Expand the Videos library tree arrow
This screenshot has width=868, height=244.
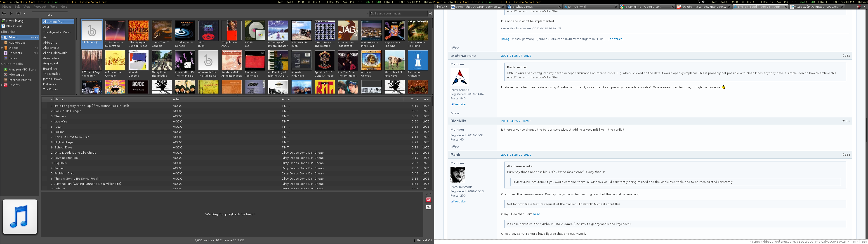2,48
